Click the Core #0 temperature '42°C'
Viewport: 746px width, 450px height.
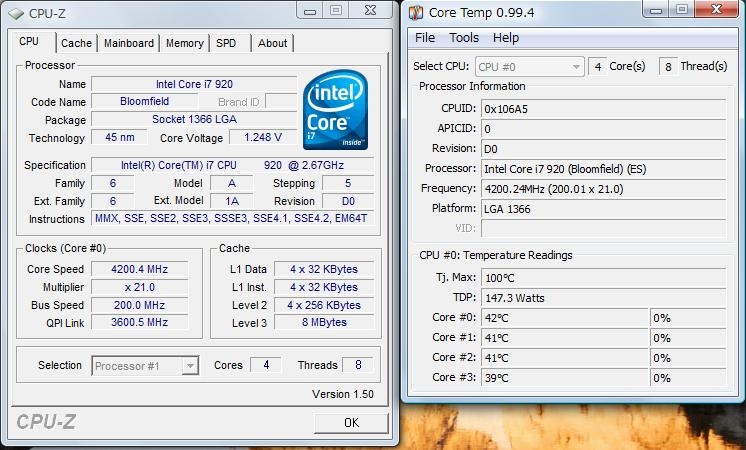565,318
